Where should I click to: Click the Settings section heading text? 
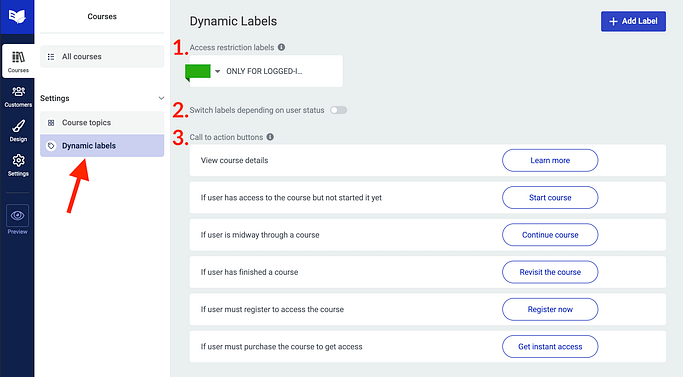click(55, 98)
